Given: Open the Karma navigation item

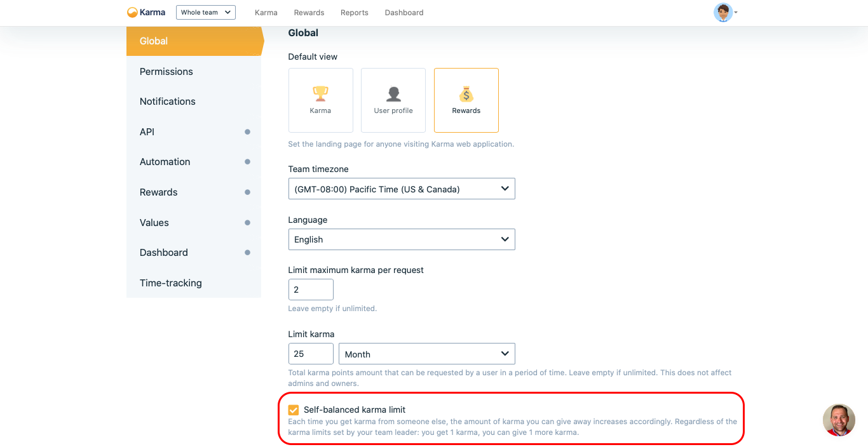Looking at the screenshot, I should tap(266, 13).
